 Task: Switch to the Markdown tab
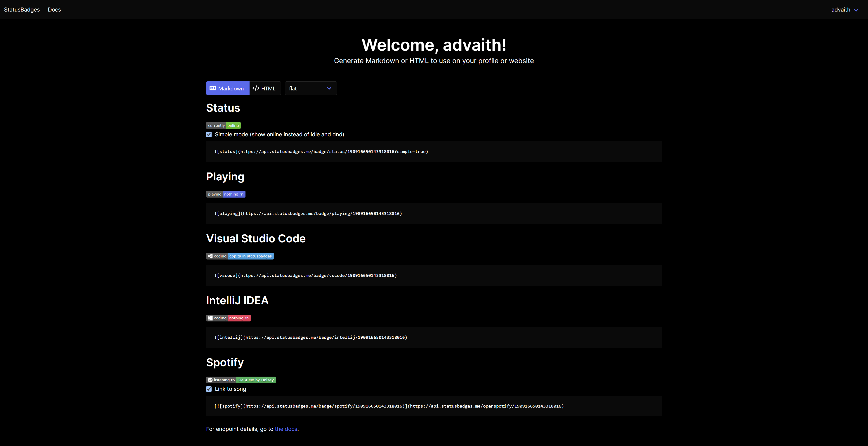228,88
